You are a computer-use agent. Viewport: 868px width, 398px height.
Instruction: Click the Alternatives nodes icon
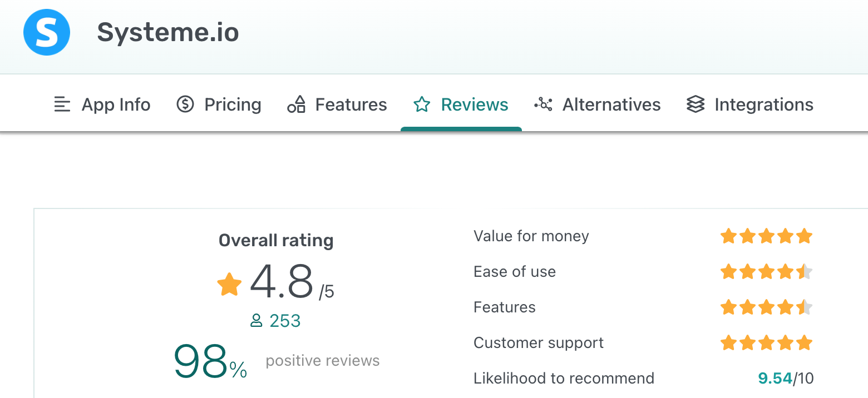(543, 105)
